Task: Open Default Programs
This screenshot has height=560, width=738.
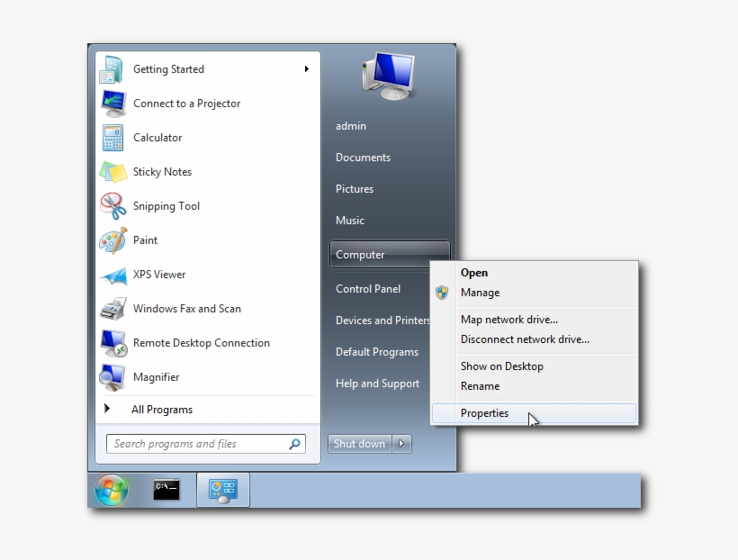Action: point(377,352)
